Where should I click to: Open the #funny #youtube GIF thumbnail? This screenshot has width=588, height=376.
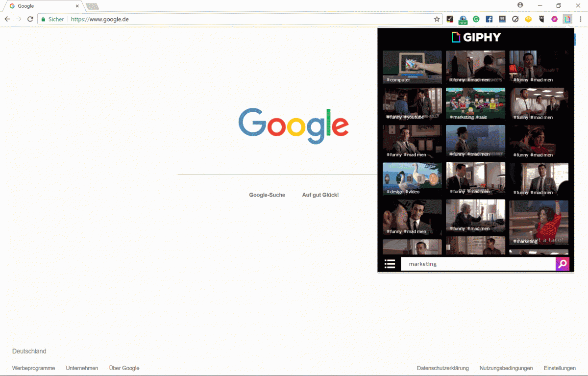coord(412,104)
